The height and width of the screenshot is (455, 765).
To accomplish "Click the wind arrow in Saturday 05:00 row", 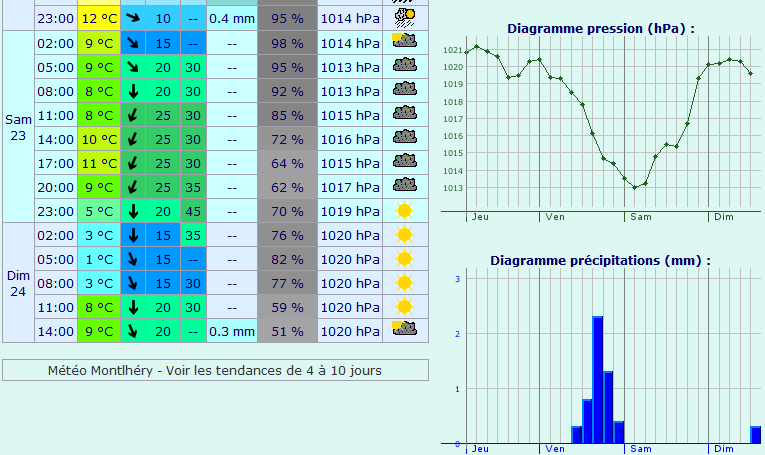I will coord(133,67).
